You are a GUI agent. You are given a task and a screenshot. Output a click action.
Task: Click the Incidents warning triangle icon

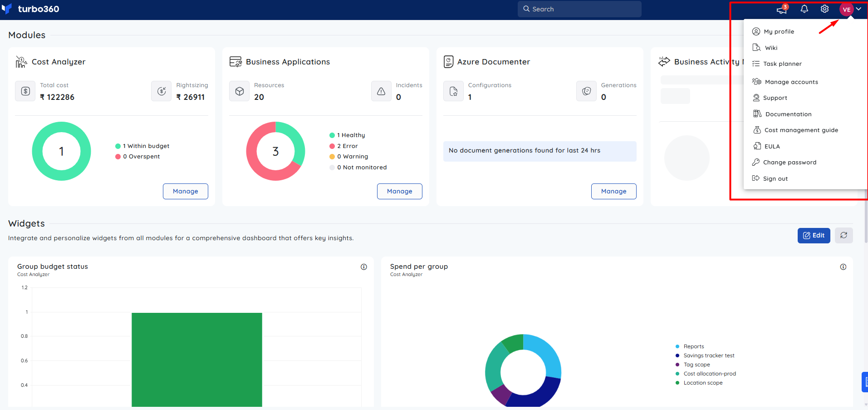tap(381, 91)
